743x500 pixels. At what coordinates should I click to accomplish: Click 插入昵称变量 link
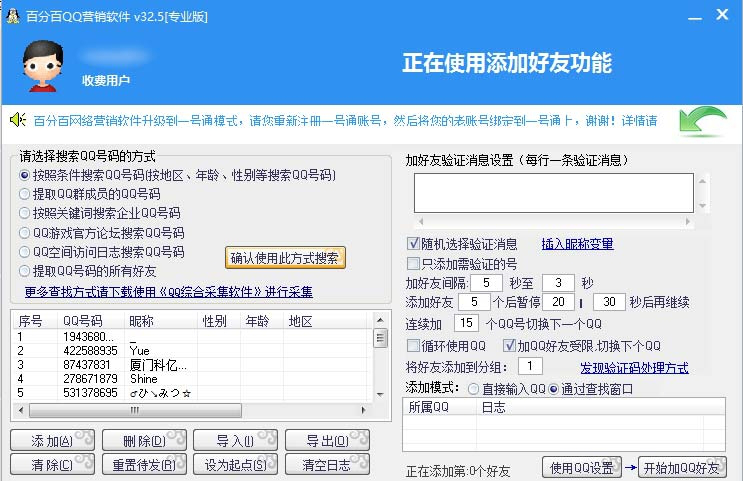tap(578, 245)
